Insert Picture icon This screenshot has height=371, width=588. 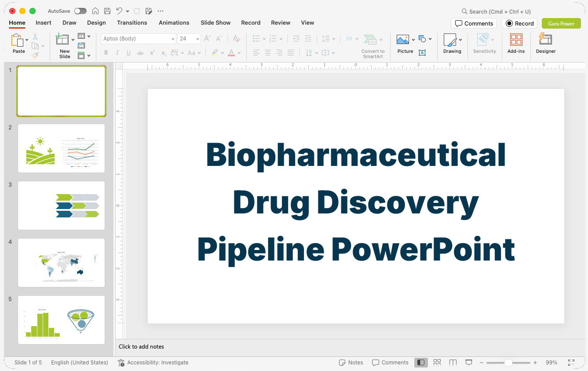[403, 40]
